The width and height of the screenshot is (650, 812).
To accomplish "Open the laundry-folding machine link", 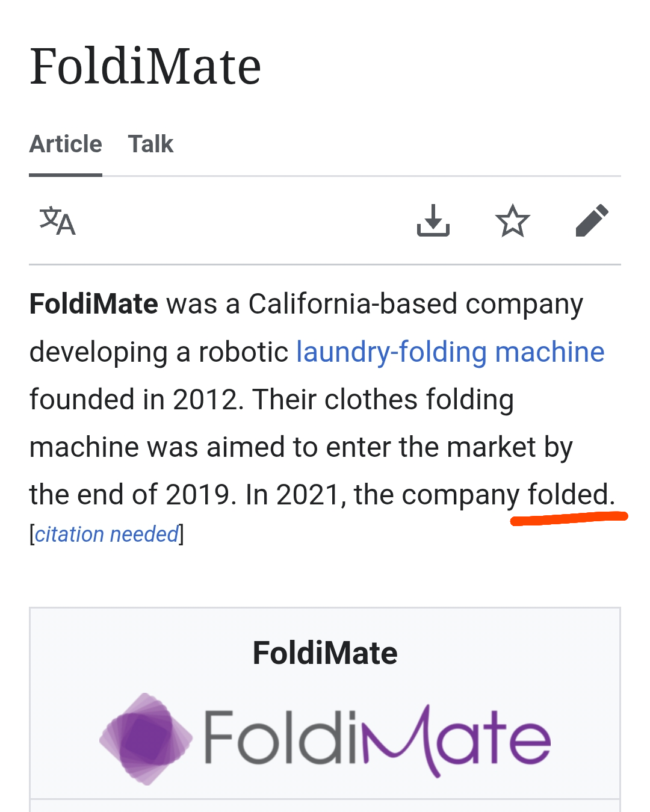I will click(450, 352).
